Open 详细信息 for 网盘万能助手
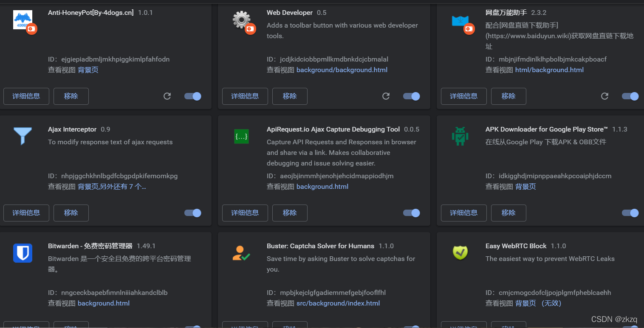644x328 pixels. pos(464,96)
